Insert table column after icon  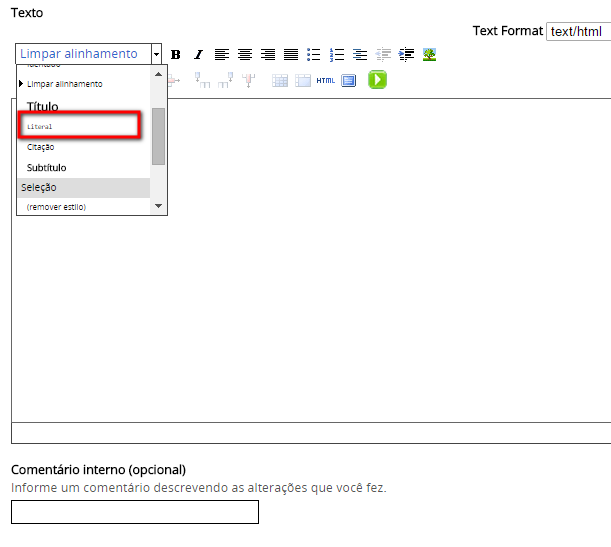click(x=226, y=80)
